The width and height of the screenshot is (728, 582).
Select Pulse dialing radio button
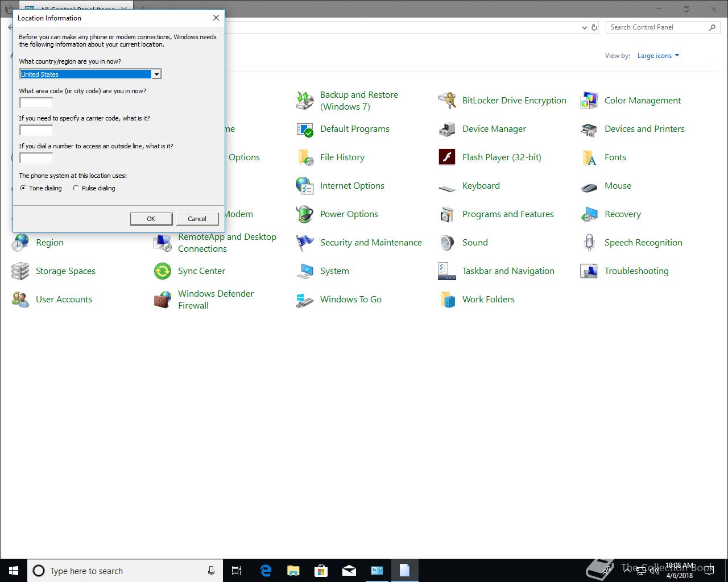tap(76, 188)
